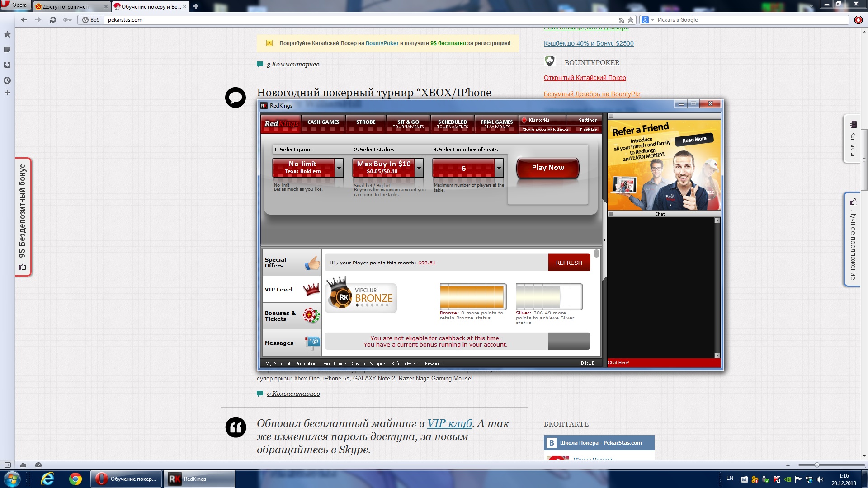868x488 pixels.
Task: Expand the No-limit Texas Hold'em game dropdown
Action: click(339, 168)
